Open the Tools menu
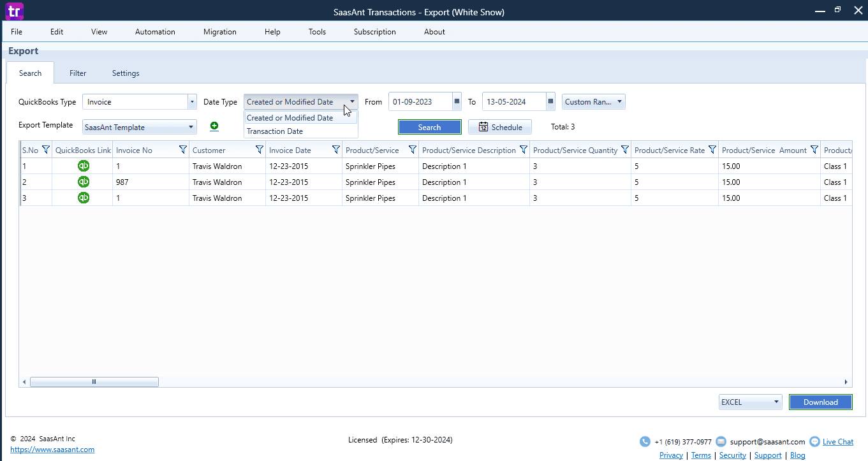 (317, 31)
